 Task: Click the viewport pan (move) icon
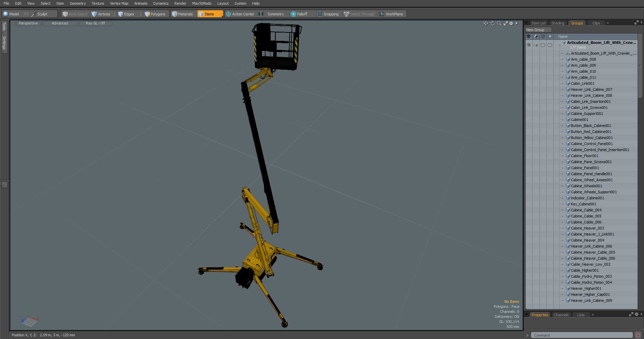pos(486,23)
